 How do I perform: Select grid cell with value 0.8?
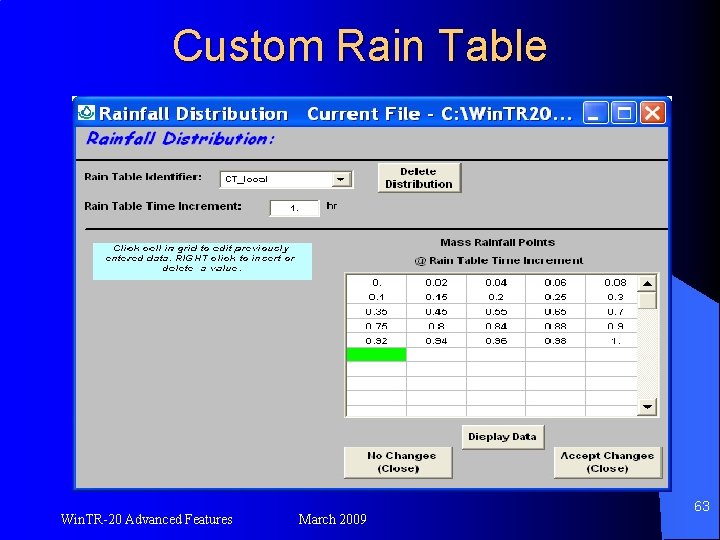click(436, 326)
